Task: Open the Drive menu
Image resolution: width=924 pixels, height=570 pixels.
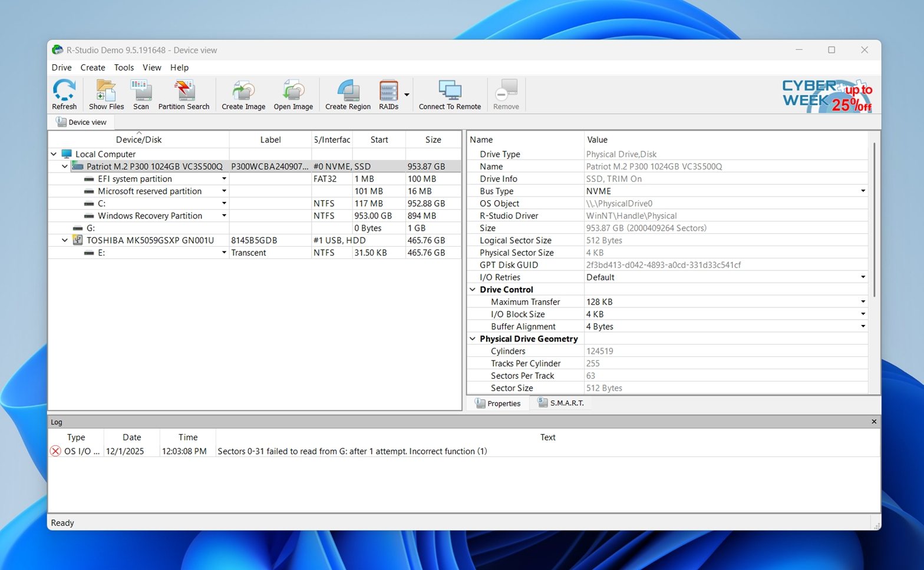Action: coord(61,68)
